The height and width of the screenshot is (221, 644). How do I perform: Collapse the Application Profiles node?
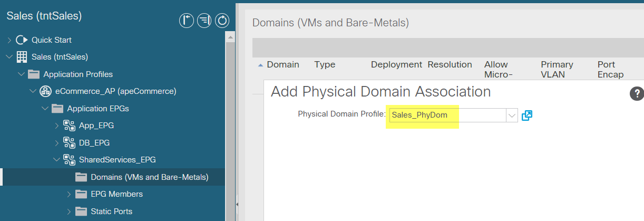[x=21, y=74]
